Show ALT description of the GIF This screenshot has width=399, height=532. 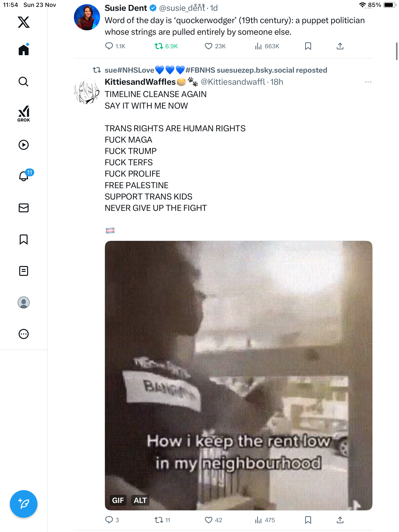point(140,500)
